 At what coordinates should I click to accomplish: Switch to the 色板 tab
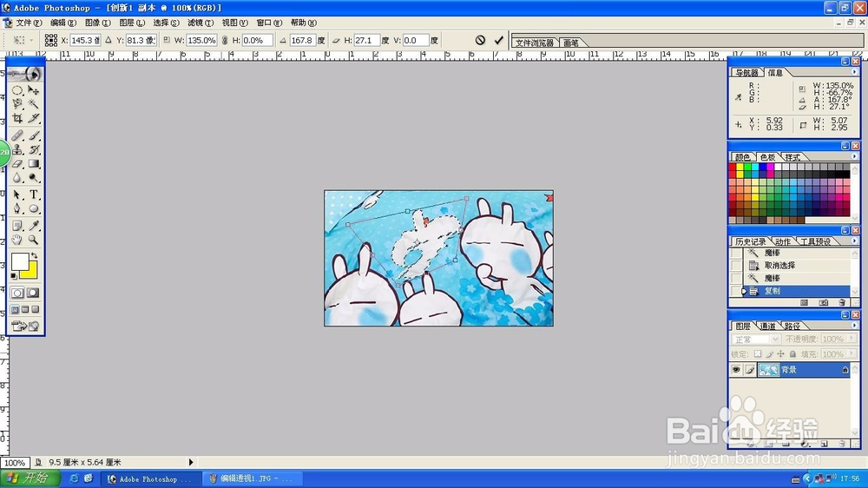pos(768,157)
